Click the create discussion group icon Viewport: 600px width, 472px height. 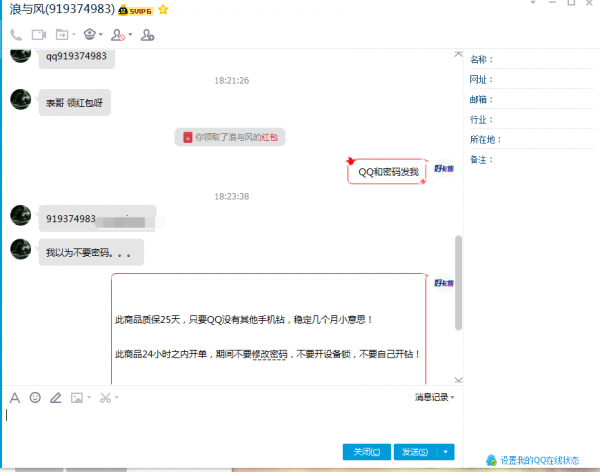click(147, 35)
